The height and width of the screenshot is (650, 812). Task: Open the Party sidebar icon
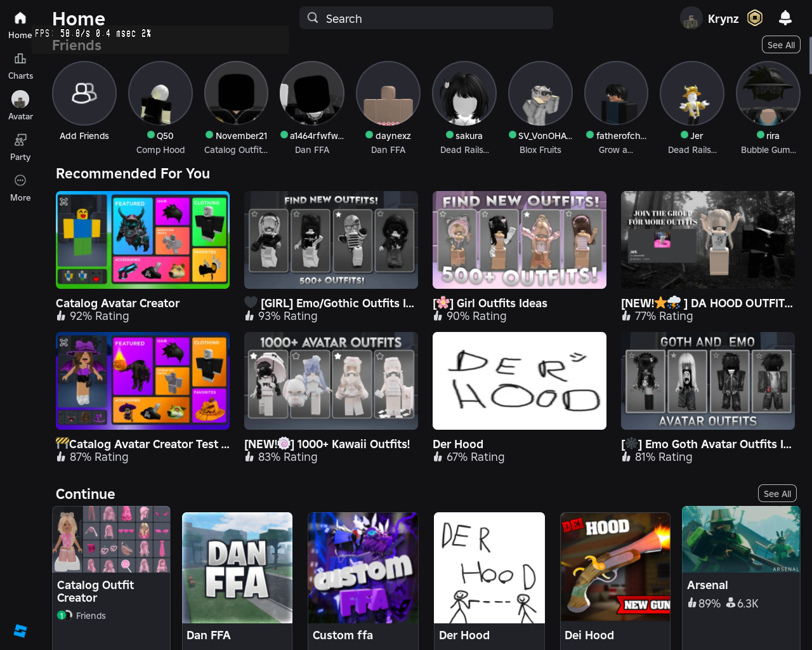click(20, 140)
